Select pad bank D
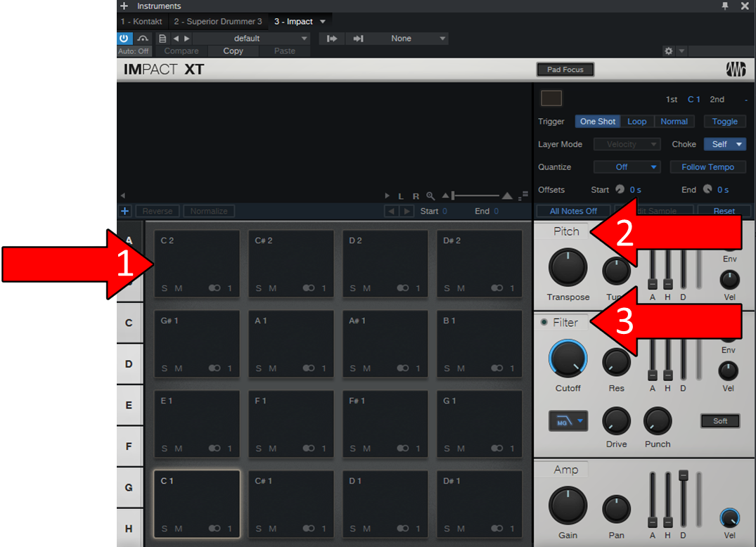The image size is (756, 547). click(129, 364)
